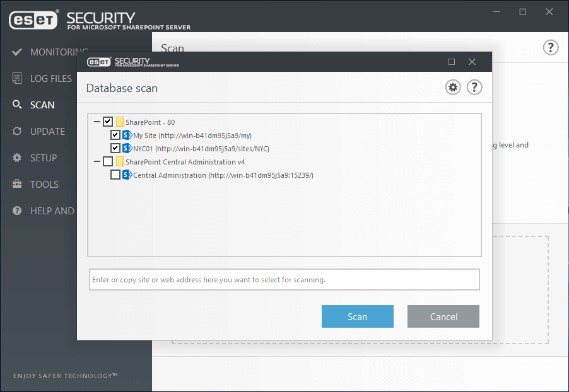Maximize the main ESET window
569x392 pixels.
pyautogui.click(x=523, y=12)
